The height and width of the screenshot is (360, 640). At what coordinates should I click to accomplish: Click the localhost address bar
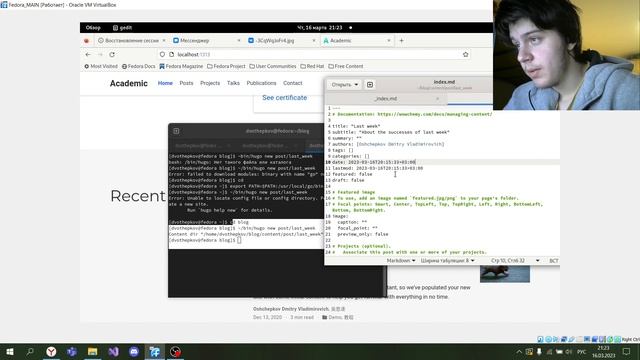314,54
